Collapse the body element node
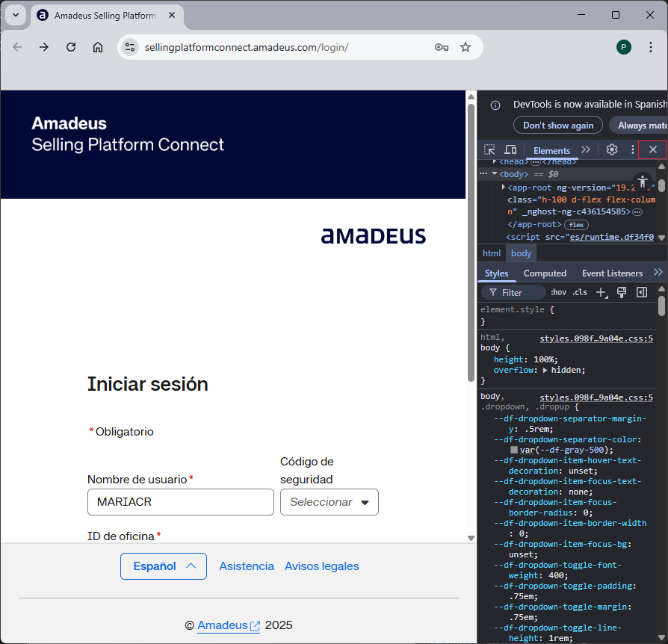The height and width of the screenshot is (644, 668). click(495, 174)
